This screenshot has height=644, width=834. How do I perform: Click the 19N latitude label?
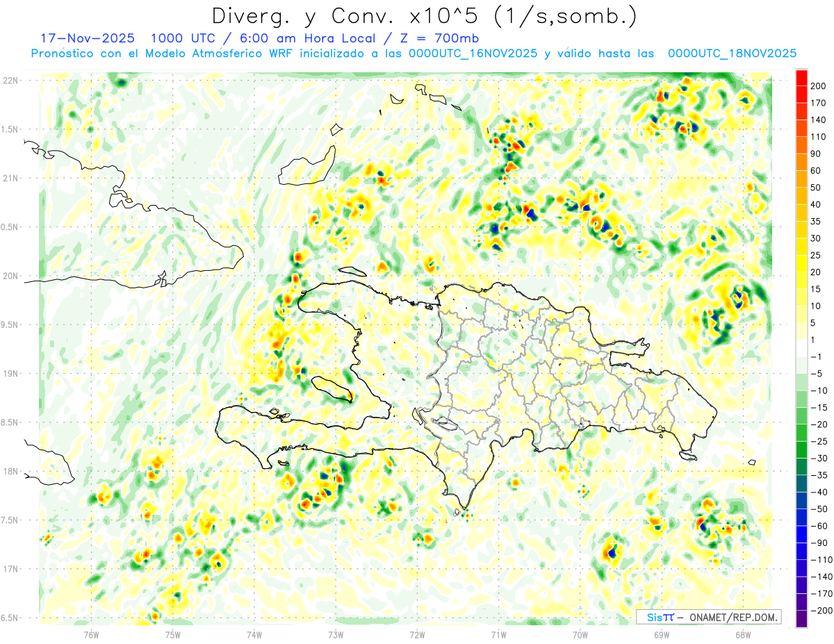click(x=11, y=373)
